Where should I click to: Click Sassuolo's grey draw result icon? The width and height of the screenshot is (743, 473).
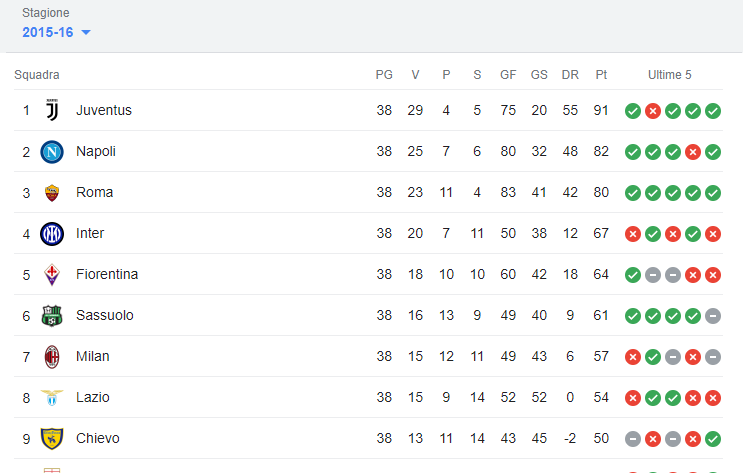click(x=713, y=316)
